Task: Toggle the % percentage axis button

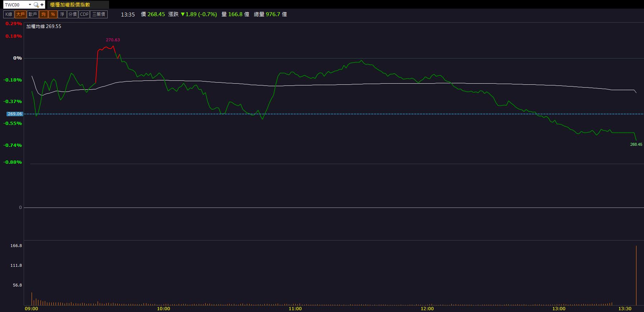Action: pyautogui.click(x=53, y=14)
